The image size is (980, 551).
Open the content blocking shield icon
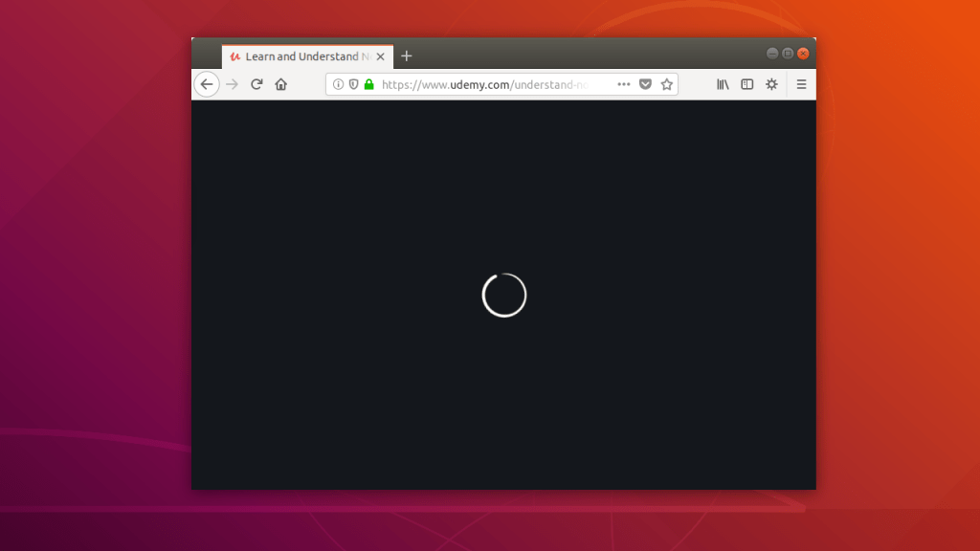point(352,84)
